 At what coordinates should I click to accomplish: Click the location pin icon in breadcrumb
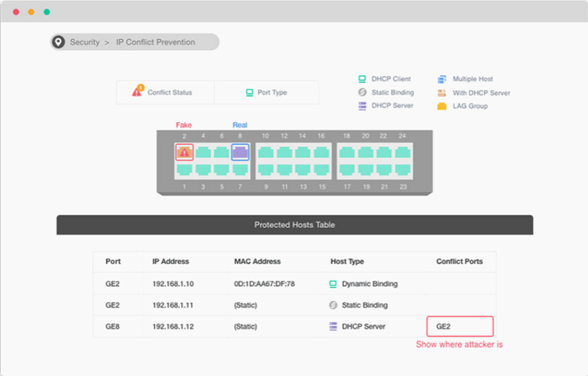pos(58,42)
